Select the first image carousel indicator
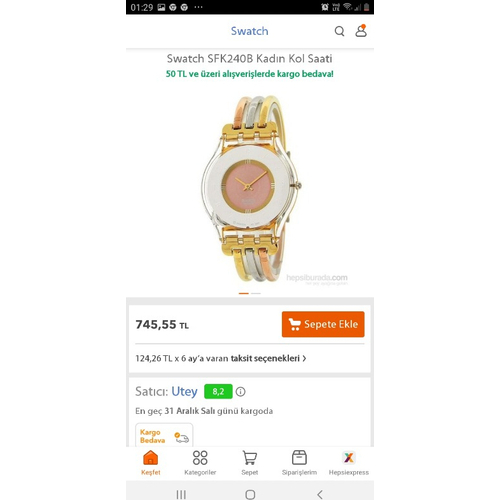The height and width of the screenshot is (500, 500). pos(244,293)
